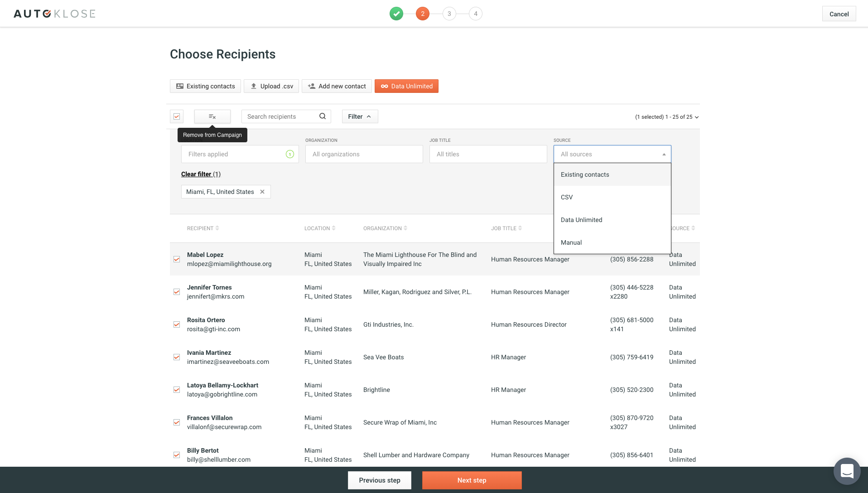Click the Remove from Campaign list icon
This screenshot has height=493, width=868.
[212, 116]
